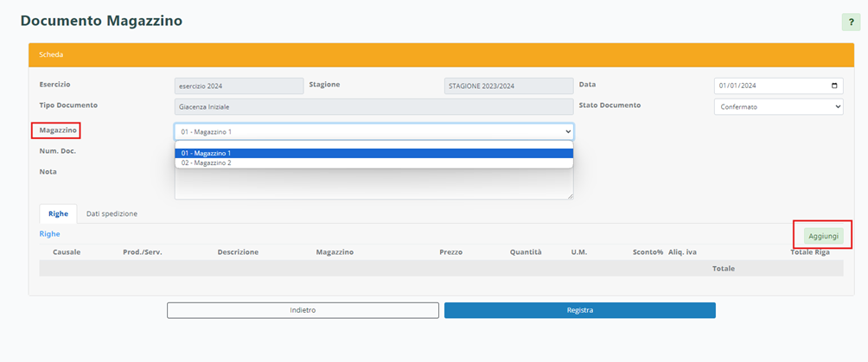Select the Righe tab
The image size is (868, 362).
pyautogui.click(x=58, y=213)
